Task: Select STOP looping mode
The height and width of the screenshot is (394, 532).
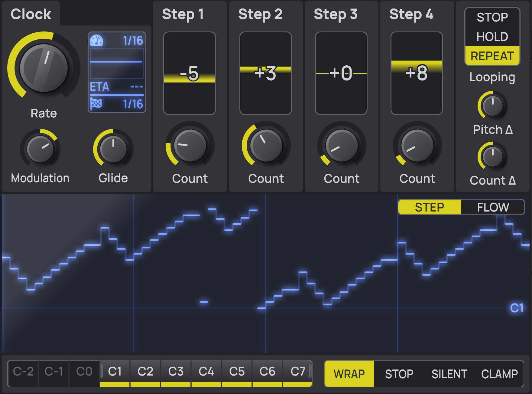Action: point(492,17)
